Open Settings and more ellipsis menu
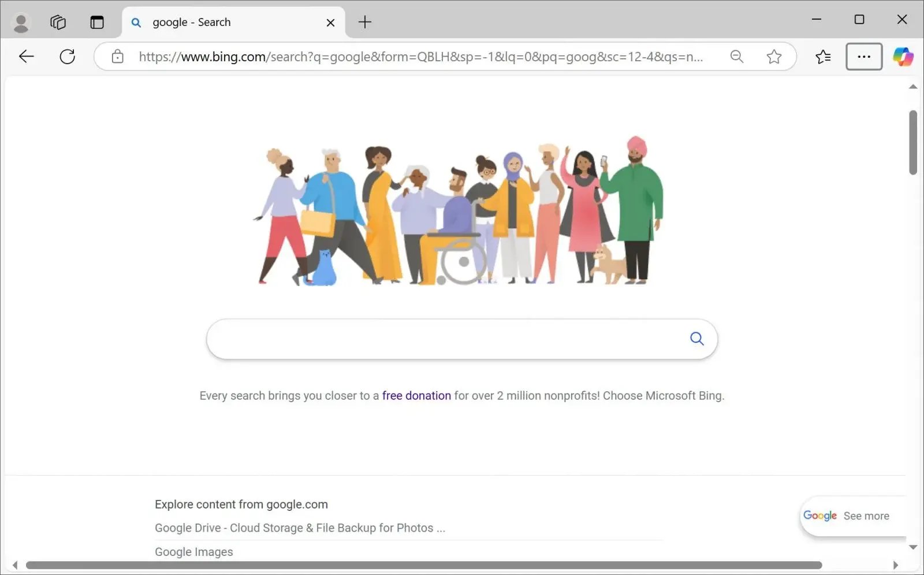This screenshot has width=924, height=575. [x=864, y=57]
